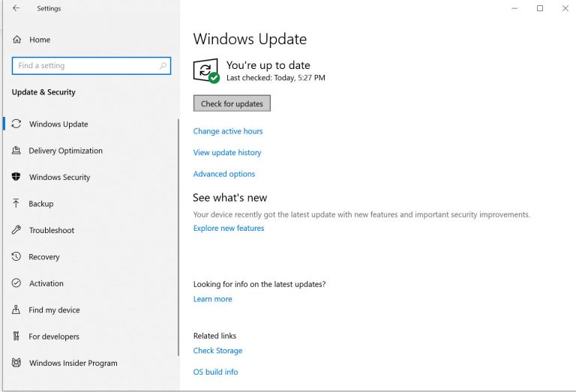Open Change active hours link

[228, 131]
